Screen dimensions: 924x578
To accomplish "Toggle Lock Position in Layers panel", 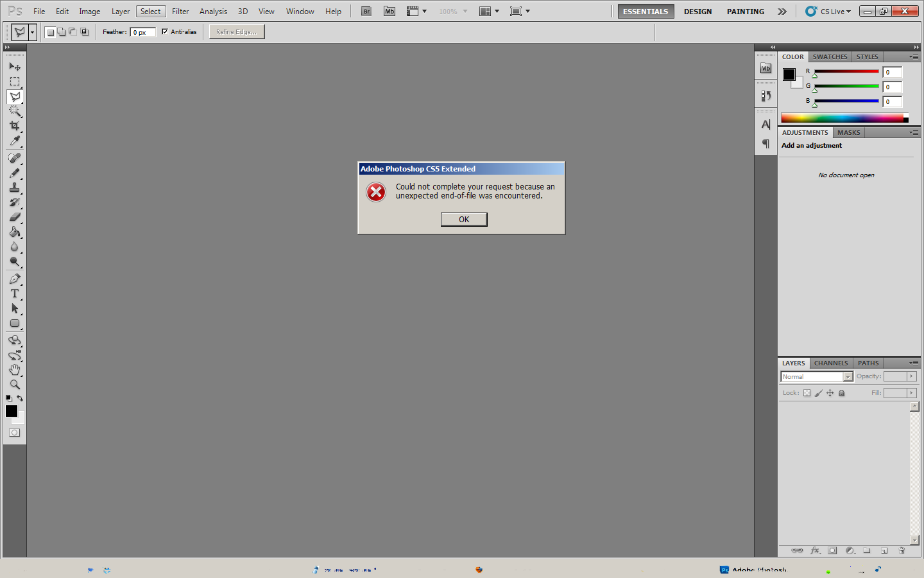I will [830, 393].
